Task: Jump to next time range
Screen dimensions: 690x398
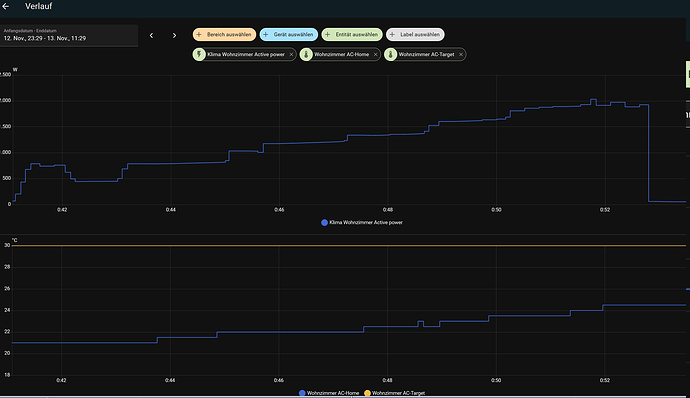Action: click(174, 35)
